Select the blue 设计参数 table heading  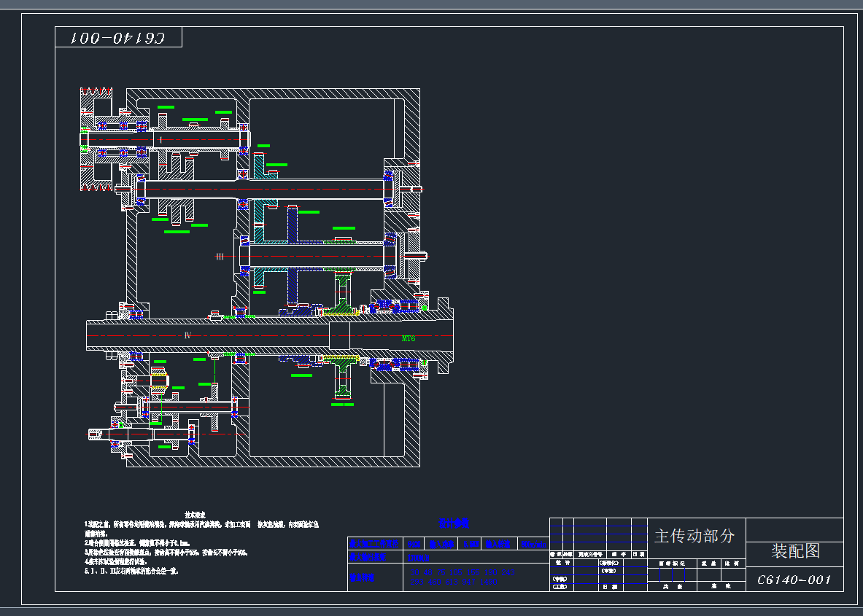click(x=453, y=523)
